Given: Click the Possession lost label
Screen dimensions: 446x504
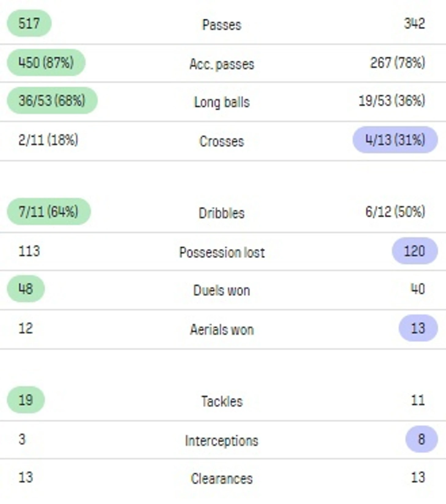Looking at the screenshot, I should tap(222, 252).
